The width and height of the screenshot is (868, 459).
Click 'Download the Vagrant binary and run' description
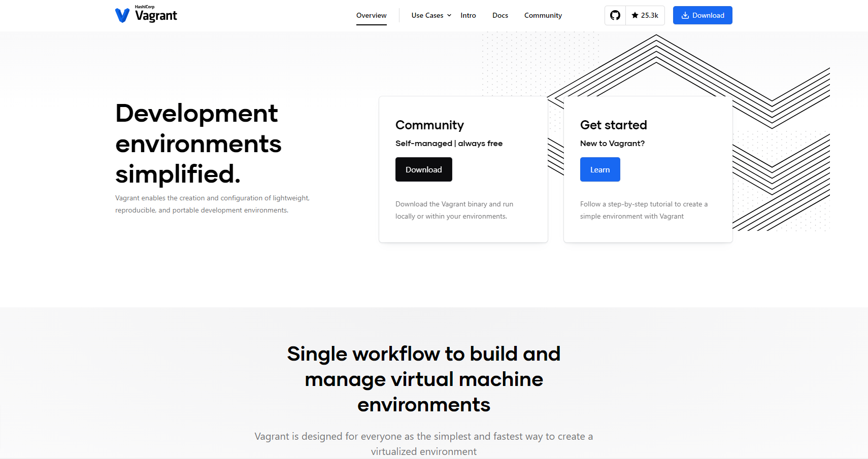[454, 210]
